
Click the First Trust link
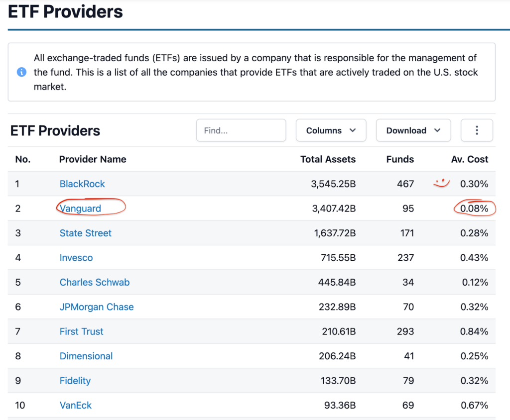(x=82, y=331)
